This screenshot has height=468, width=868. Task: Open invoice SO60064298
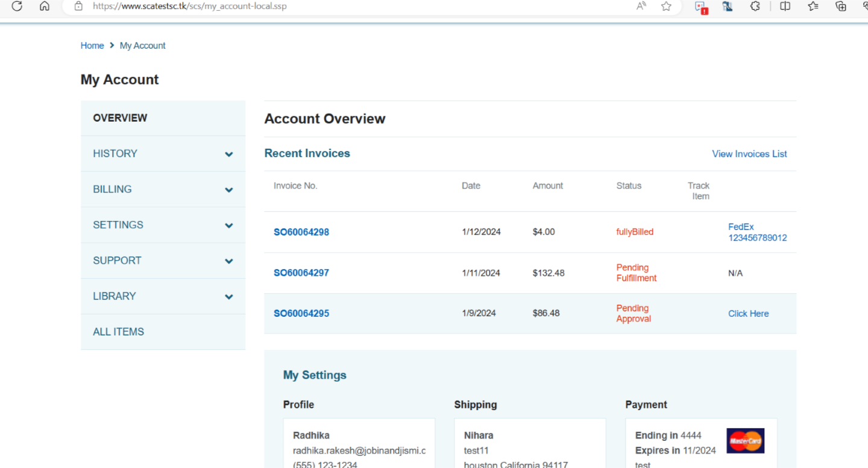[x=301, y=232]
